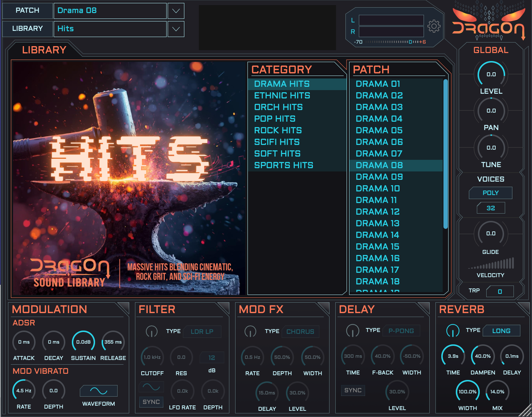This screenshot has height=417, width=532.
Task: Click the Reverb WIDTH knob
Action: [468, 392]
